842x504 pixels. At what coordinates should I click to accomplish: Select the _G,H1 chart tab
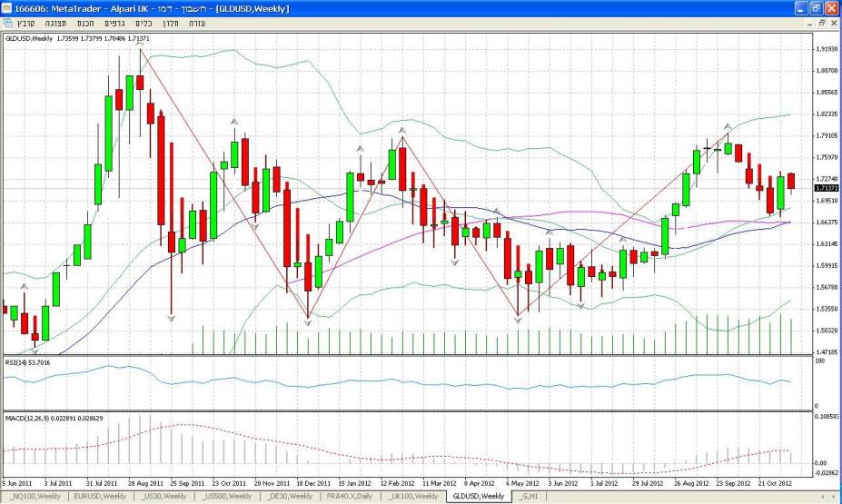tap(530, 497)
